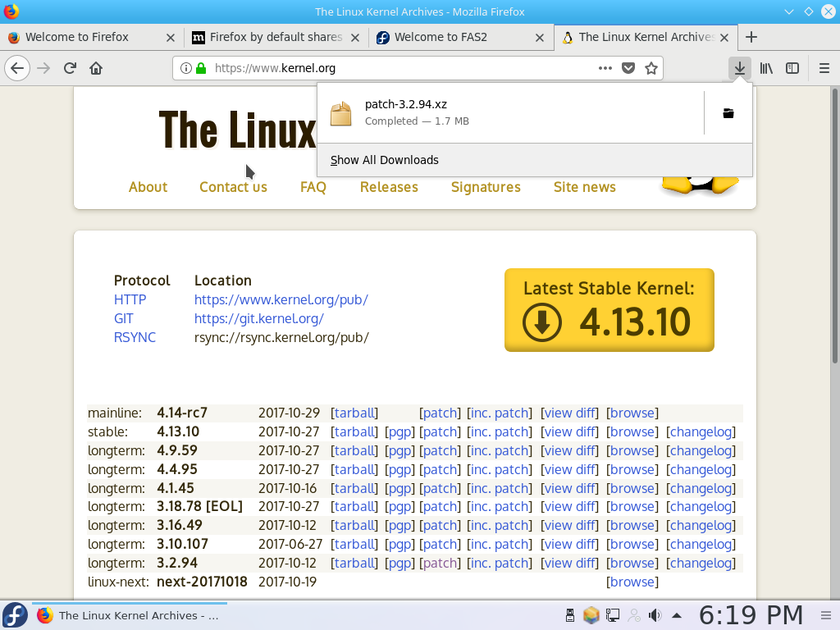Open the Firefox hamburger menu
The image size is (840, 630).
824,69
